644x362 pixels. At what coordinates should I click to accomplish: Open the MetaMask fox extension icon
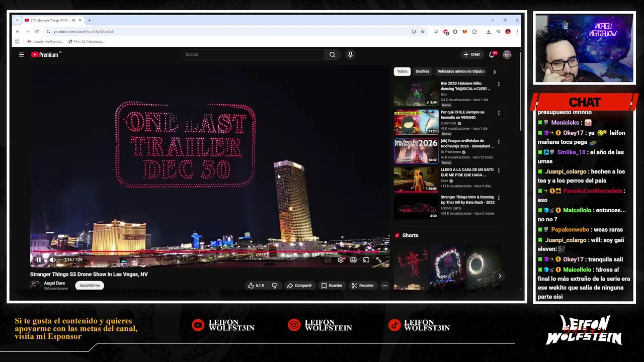(464, 32)
